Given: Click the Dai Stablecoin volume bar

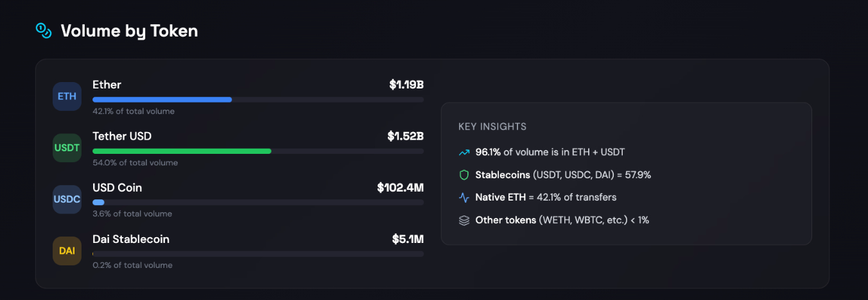Looking at the screenshot, I should [257, 254].
